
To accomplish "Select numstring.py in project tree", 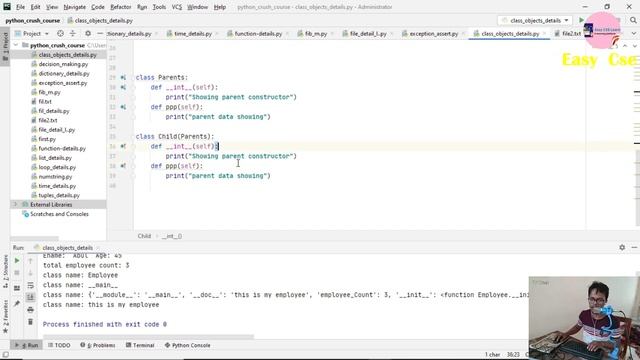I will click(55, 176).
